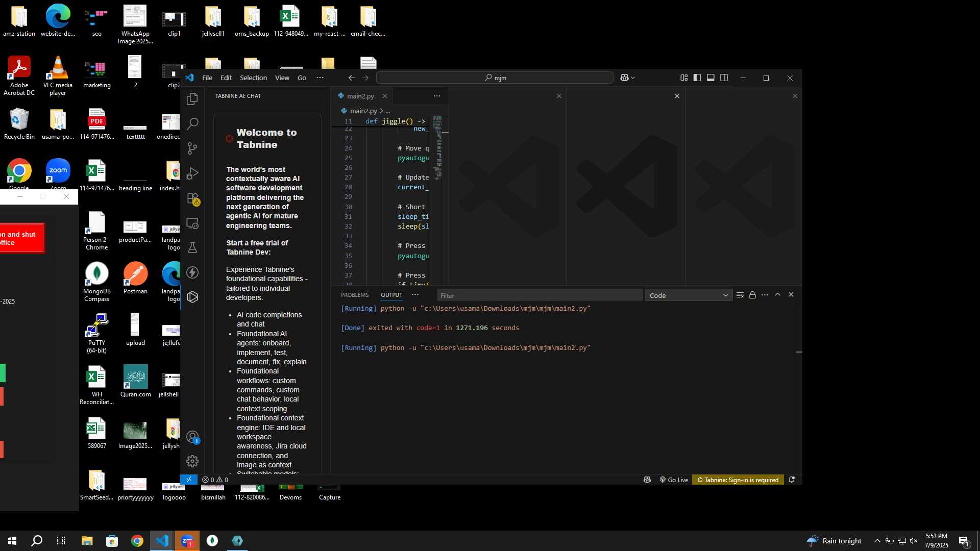The image size is (980, 551).
Task: Show hidden system tray icons
Action: pyautogui.click(x=877, y=541)
